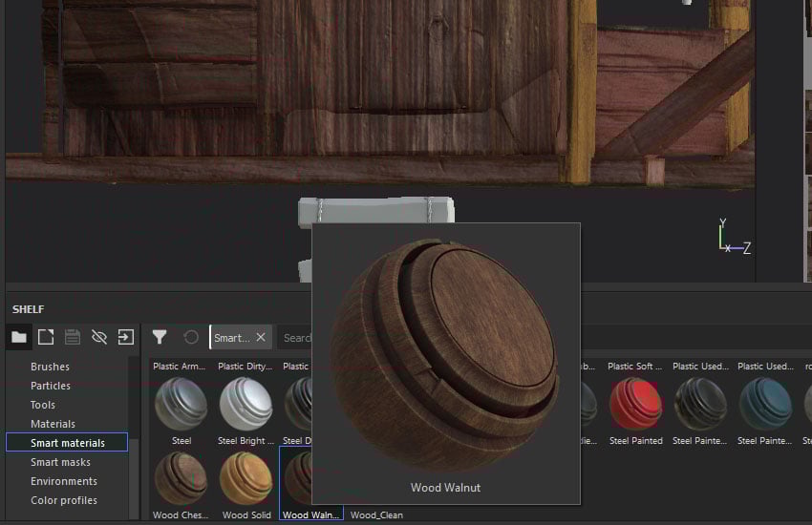Screen dimensions: 812x525
Task: Click the shelf Search input field
Action: click(296, 338)
